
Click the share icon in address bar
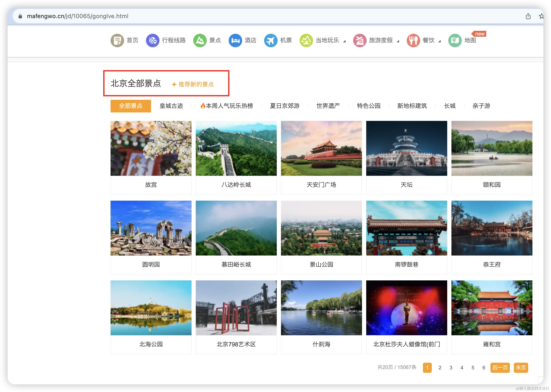pyautogui.click(x=528, y=16)
